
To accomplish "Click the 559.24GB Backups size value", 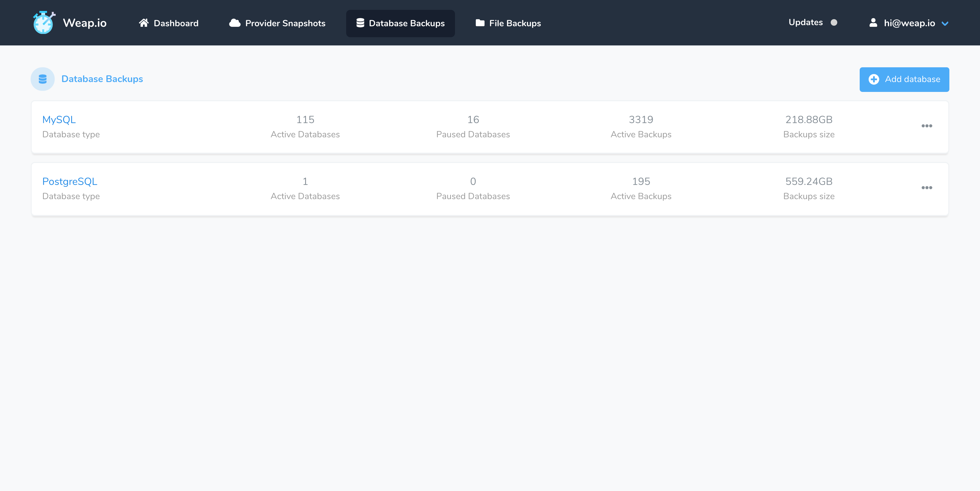I will (x=809, y=181).
